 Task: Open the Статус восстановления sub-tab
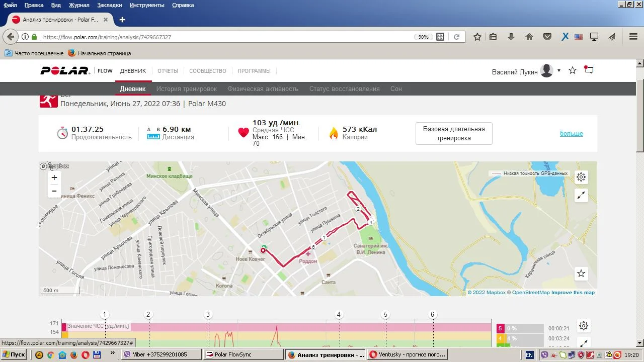(345, 88)
